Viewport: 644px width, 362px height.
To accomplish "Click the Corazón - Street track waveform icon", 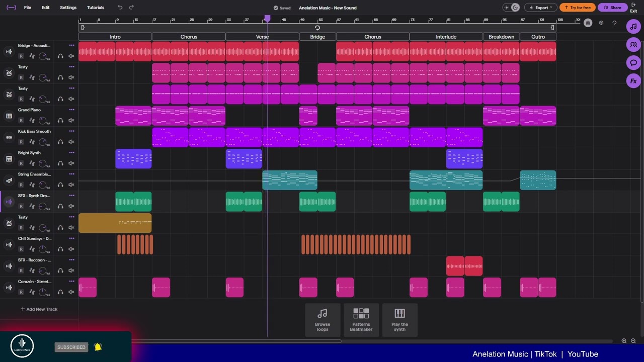I will pyautogui.click(x=9, y=288).
